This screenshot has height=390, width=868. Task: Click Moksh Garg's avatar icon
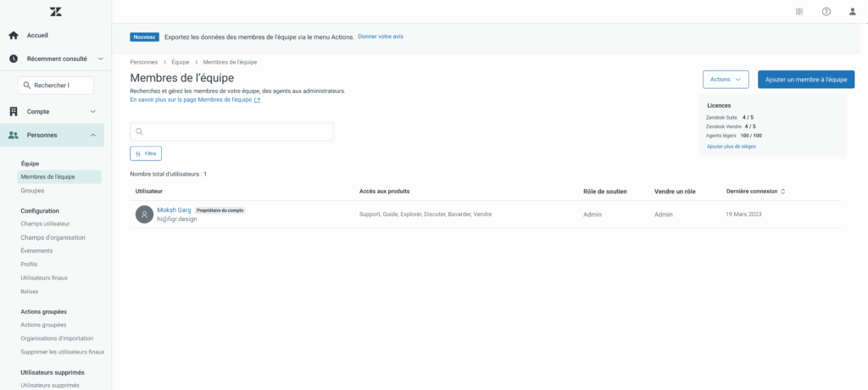144,214
